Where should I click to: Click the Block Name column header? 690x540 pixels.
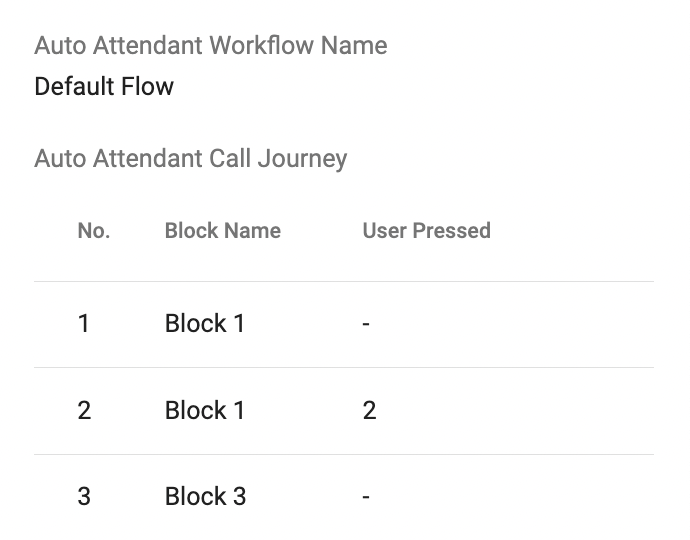click(223, 231)
